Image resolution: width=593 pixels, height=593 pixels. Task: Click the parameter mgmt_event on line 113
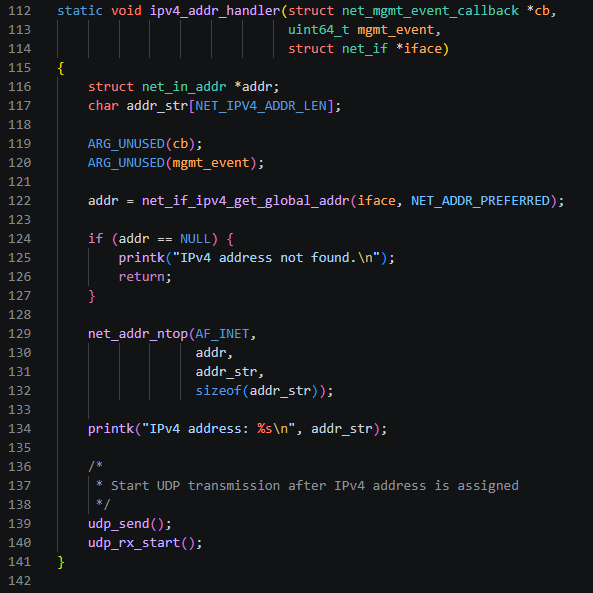point(396,30)
